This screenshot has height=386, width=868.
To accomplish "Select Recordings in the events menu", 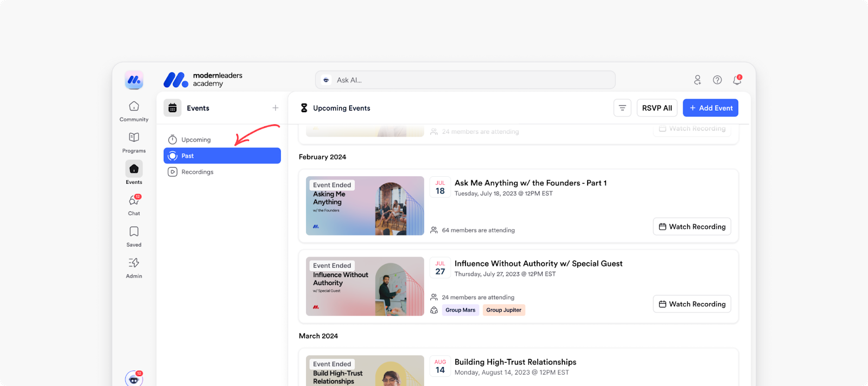I will tap(222, 172).
